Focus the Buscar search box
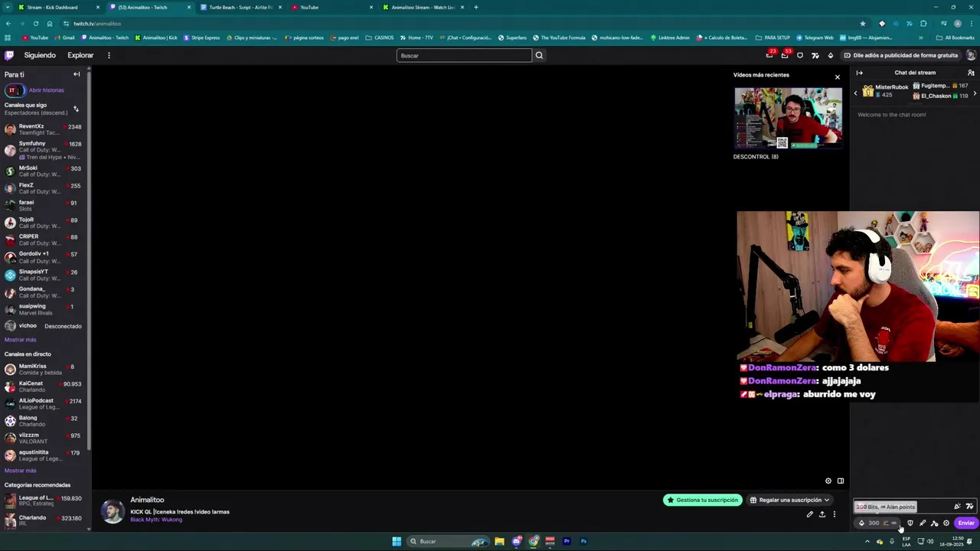 pos(464,55)
